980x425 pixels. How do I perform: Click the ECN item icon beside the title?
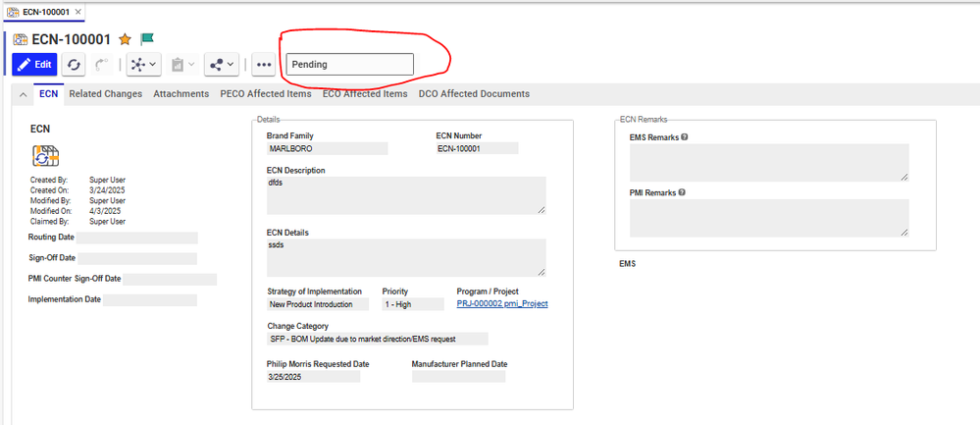[20, 39]
